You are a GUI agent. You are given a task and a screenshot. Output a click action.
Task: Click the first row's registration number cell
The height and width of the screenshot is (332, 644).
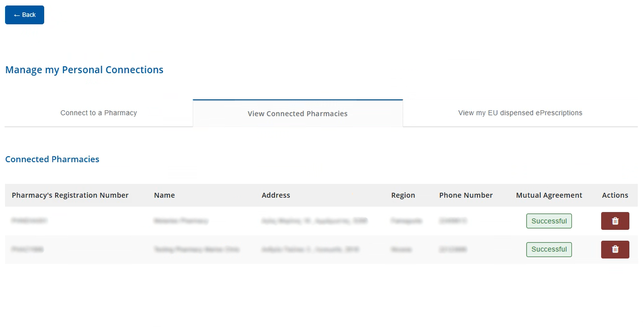click(29, 221)
